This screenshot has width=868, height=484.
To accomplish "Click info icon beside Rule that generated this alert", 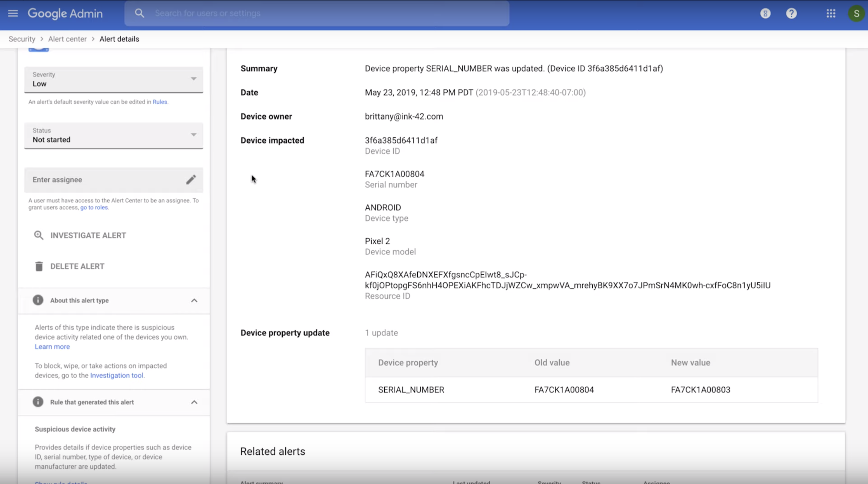I will coord(38,402).
